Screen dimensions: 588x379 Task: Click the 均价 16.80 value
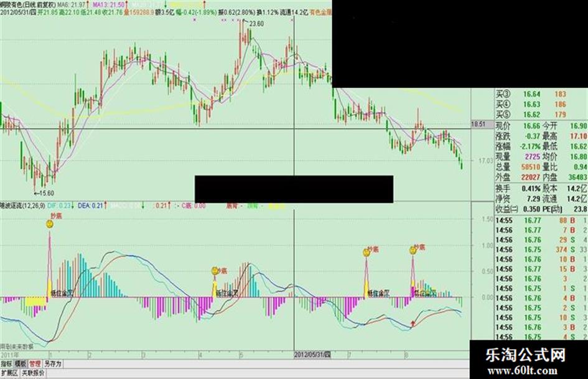coord(579,156)
